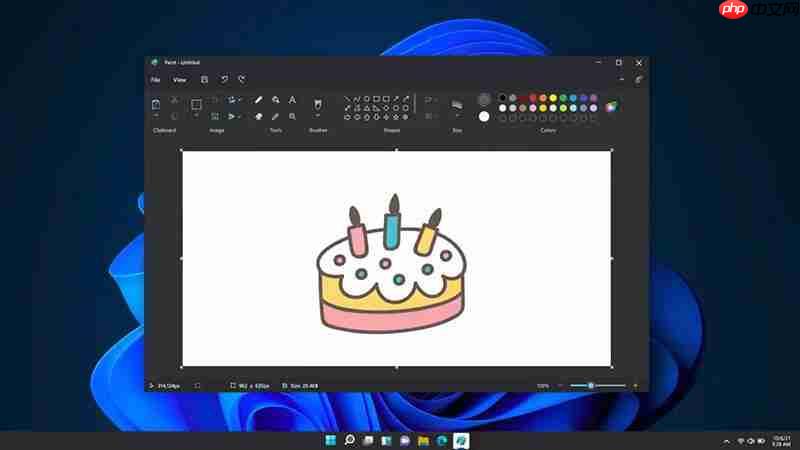800x450 pixels.
Task: Pick the yellow color swatch, top row
Action: 553,98
